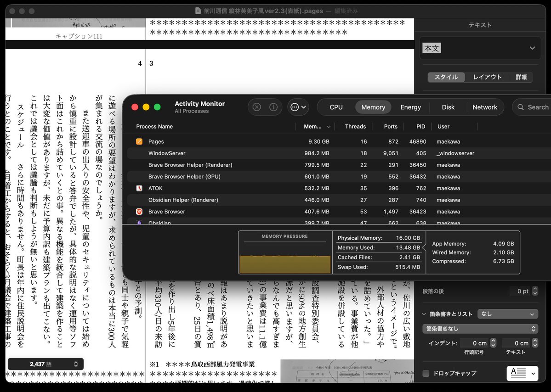
Task: Click the Pages document icon in title bar
Action: 198,11
